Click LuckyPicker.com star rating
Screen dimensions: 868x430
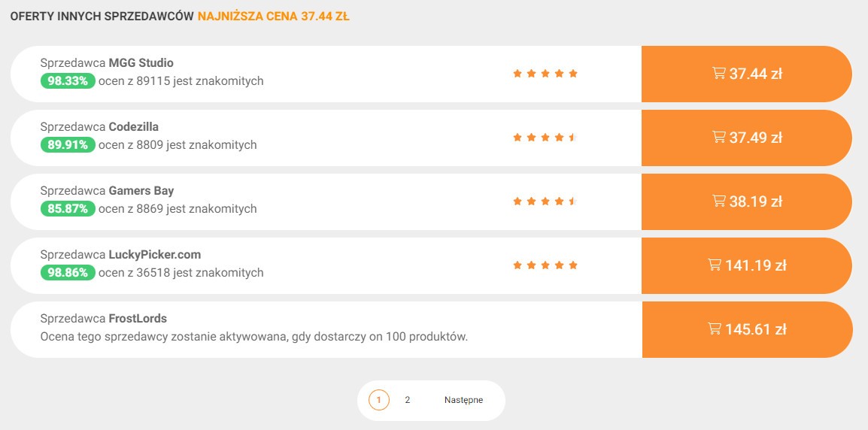tap(545, 265)
